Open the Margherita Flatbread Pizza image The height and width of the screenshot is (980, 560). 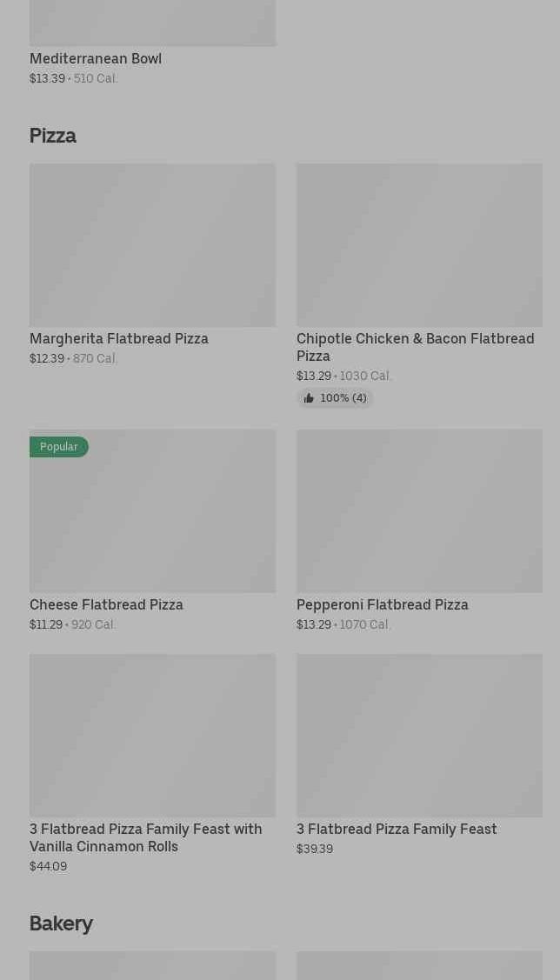(152, 245)
